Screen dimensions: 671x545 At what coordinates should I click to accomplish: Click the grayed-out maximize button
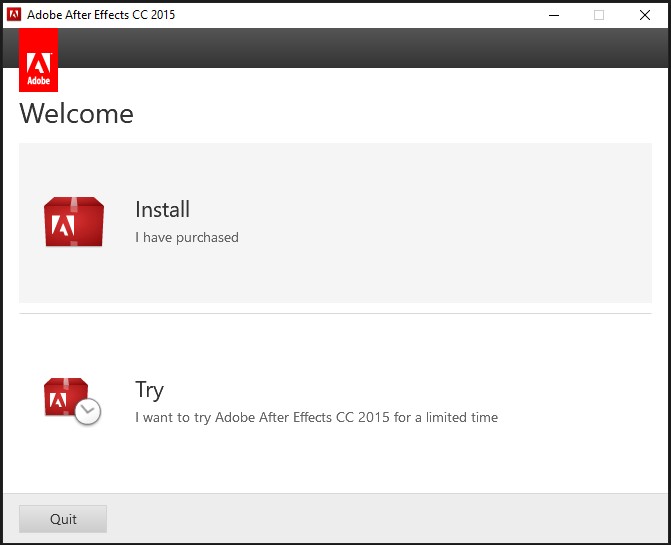599,15
